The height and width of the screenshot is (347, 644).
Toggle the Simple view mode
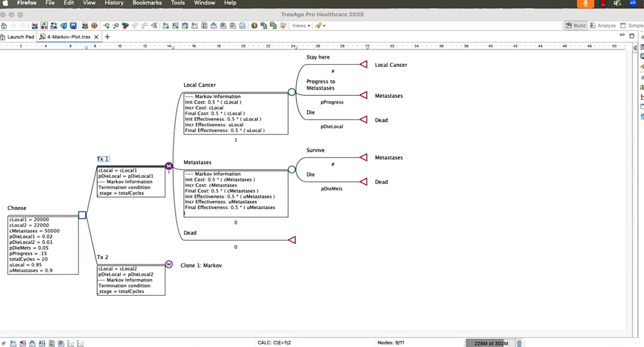point(631,26)
